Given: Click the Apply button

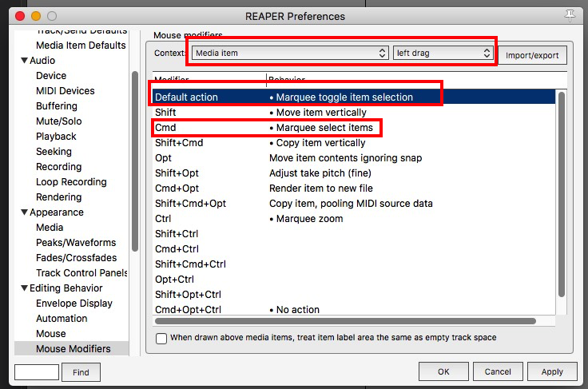Looking at the screenshot, I should [x=552, y=371].
